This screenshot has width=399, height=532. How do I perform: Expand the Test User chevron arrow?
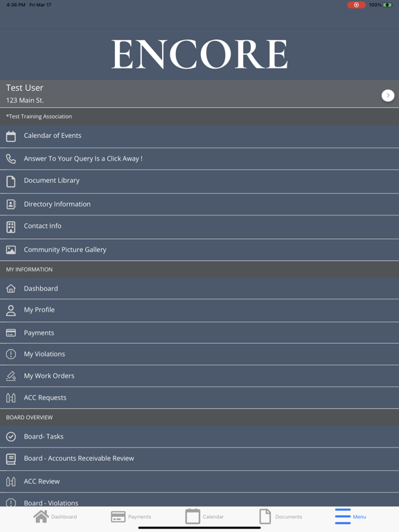(x=388, y=96)
